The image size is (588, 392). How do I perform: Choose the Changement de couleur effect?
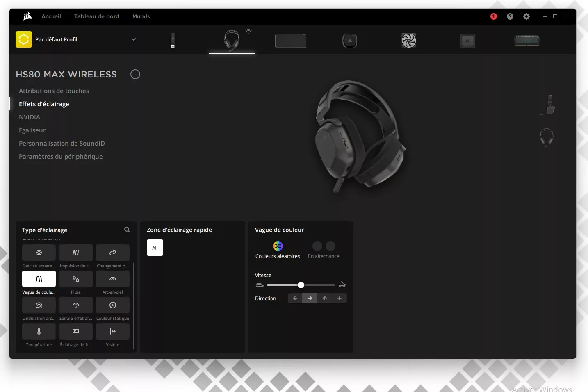(113, 253)
